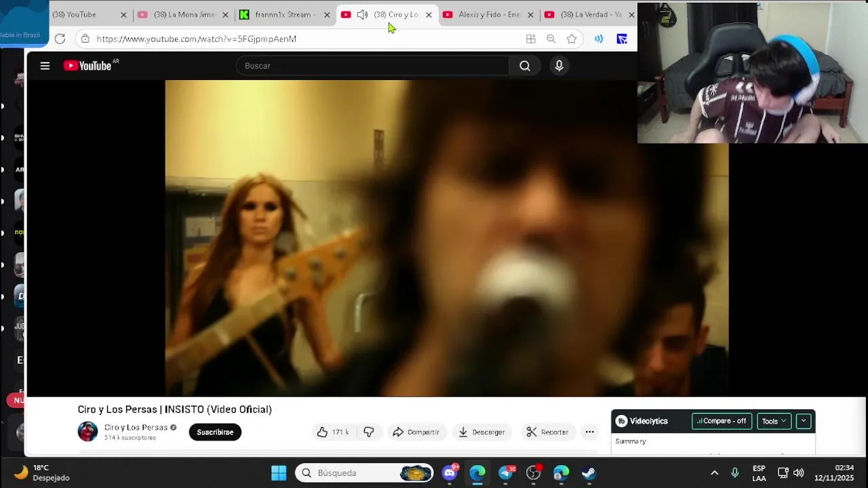This screenshot has height=488, width=868.
Task: Open the blue extension icon in the toolbar
Action: tap(622, 39)
